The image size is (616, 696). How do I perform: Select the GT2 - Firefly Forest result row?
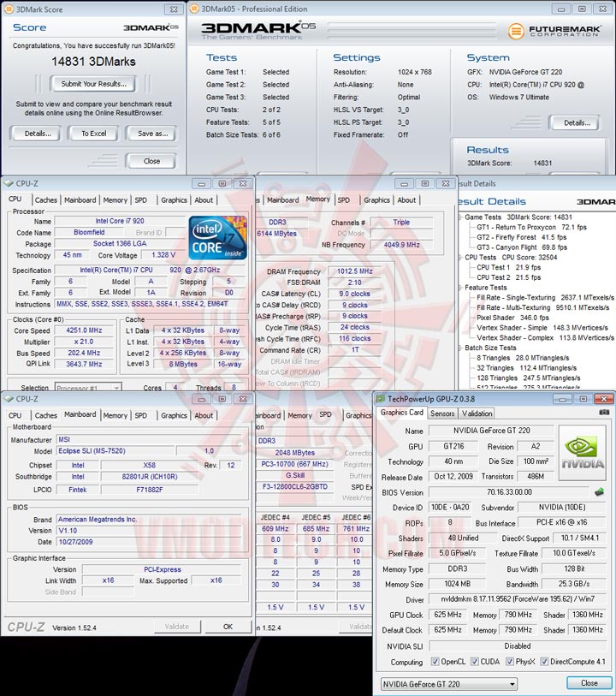click(x=522, y=237)
